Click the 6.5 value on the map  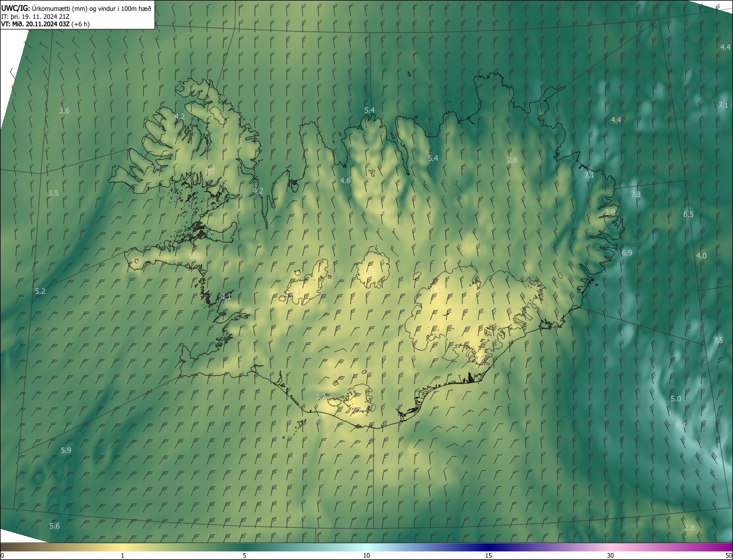click(x=688, y=215)
